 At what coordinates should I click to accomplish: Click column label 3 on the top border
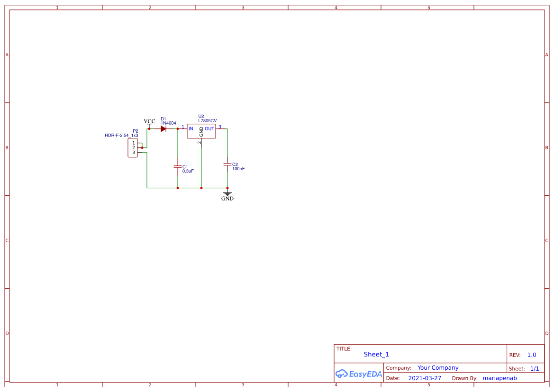[x=243, y=7]
